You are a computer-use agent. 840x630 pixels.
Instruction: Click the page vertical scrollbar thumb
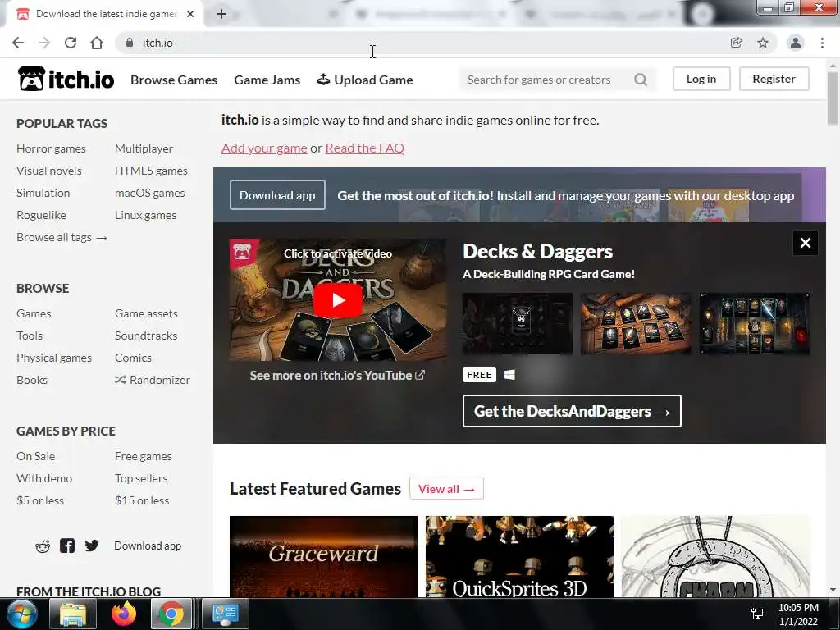click(833, 99)
